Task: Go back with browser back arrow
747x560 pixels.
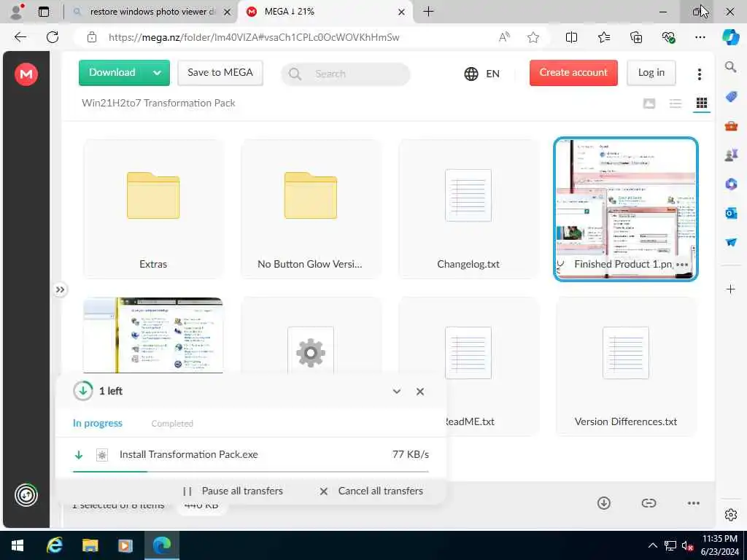Action: [20, 37]
